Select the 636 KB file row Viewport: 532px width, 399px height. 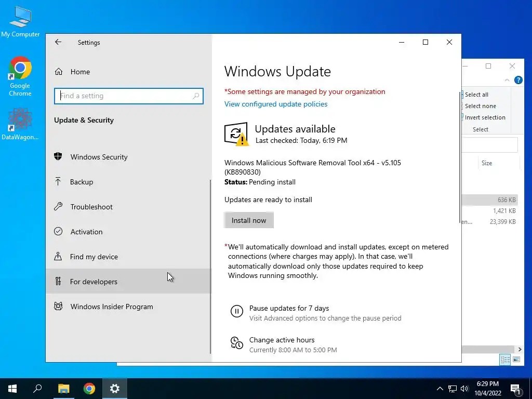coord(489,200)
